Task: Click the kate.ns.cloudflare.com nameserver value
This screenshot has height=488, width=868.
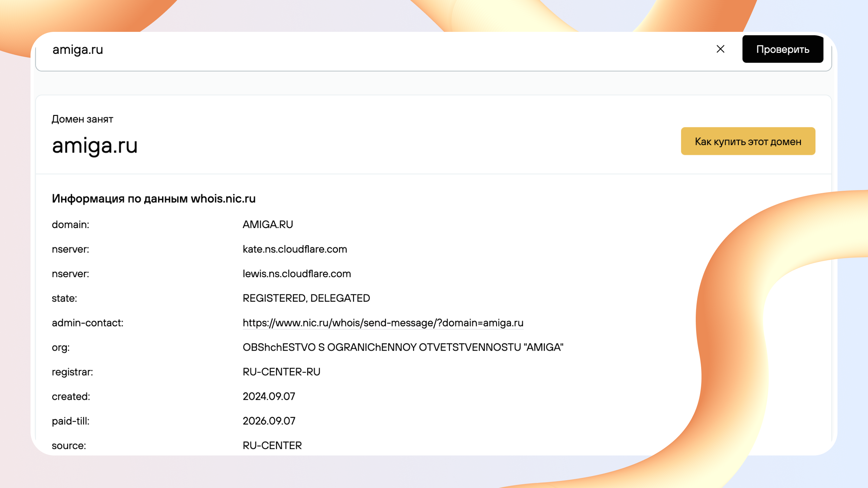Action: coord(295,249)
